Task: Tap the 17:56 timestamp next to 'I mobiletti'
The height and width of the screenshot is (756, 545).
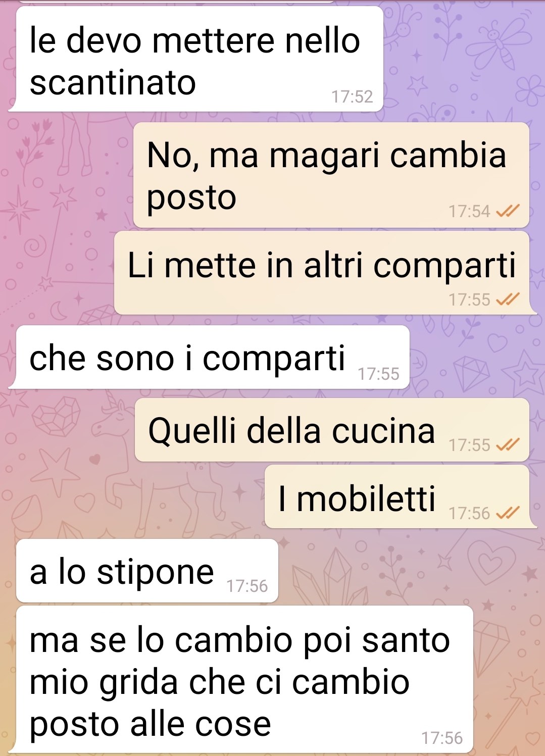Action: click(x=470, y=514)
